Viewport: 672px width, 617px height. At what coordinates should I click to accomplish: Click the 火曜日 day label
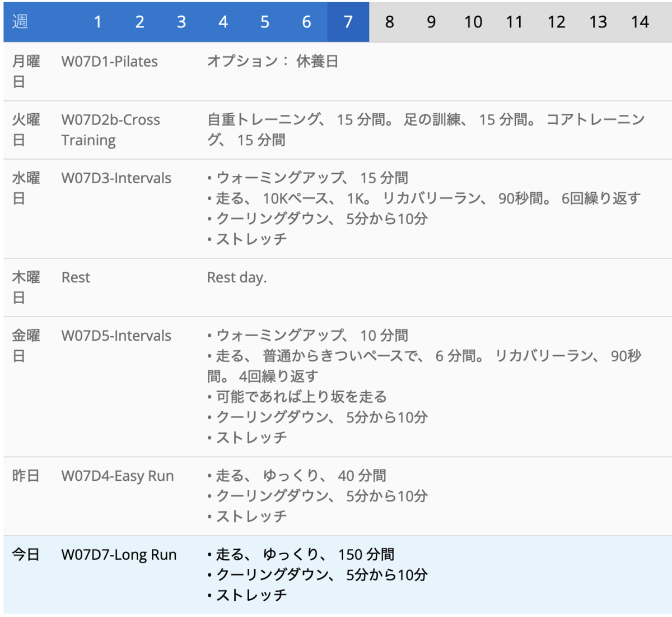click(26, 130)
